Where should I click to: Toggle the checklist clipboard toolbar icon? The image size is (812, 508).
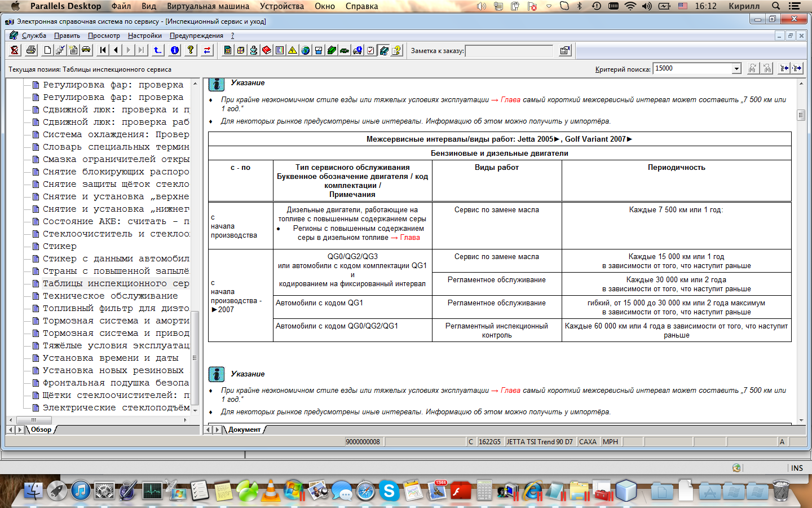[370, 50]
